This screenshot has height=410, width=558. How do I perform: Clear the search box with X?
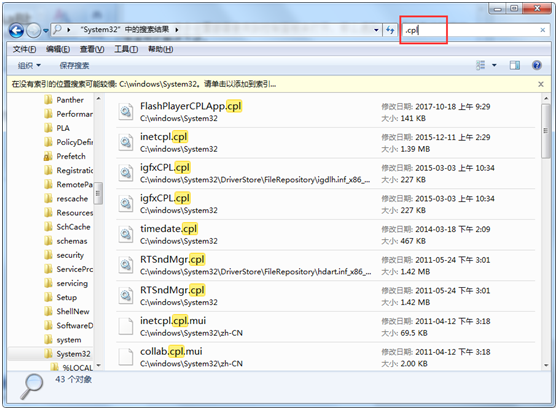(543, 30)
